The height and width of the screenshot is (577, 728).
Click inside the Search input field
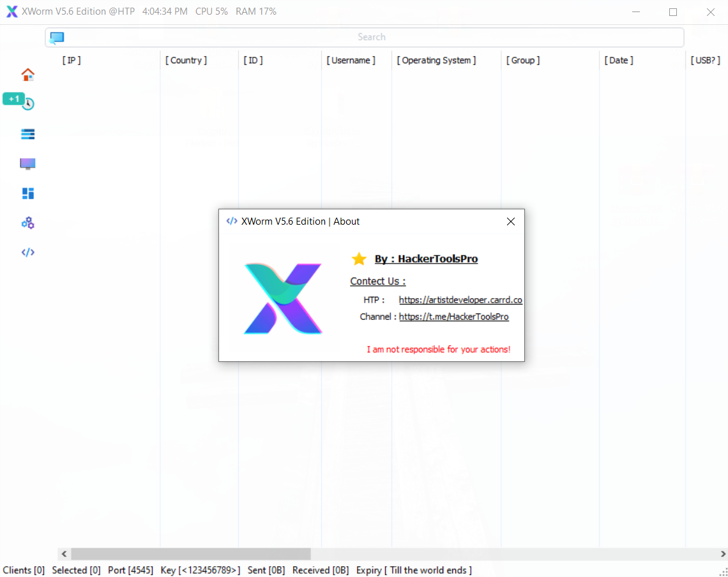(x=372, y=37)
